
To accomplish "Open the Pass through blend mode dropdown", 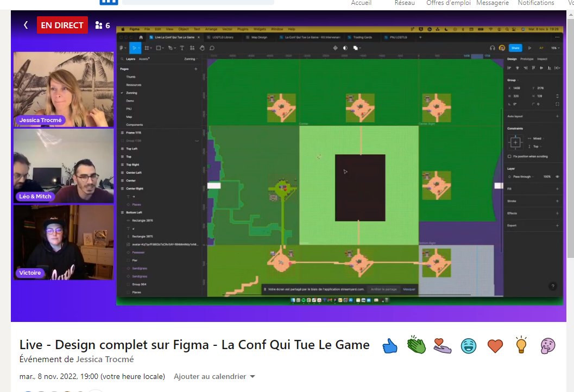I will (x=523, y=176).
